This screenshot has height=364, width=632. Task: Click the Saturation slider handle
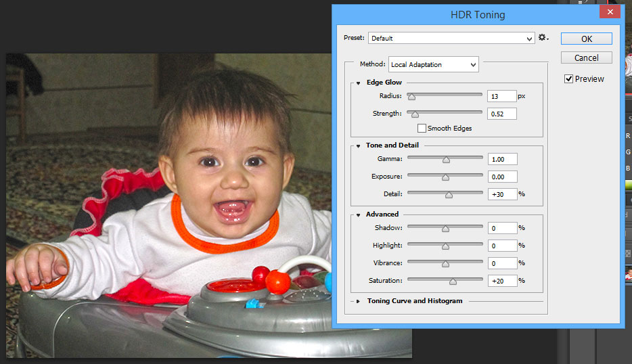point(453,281)
